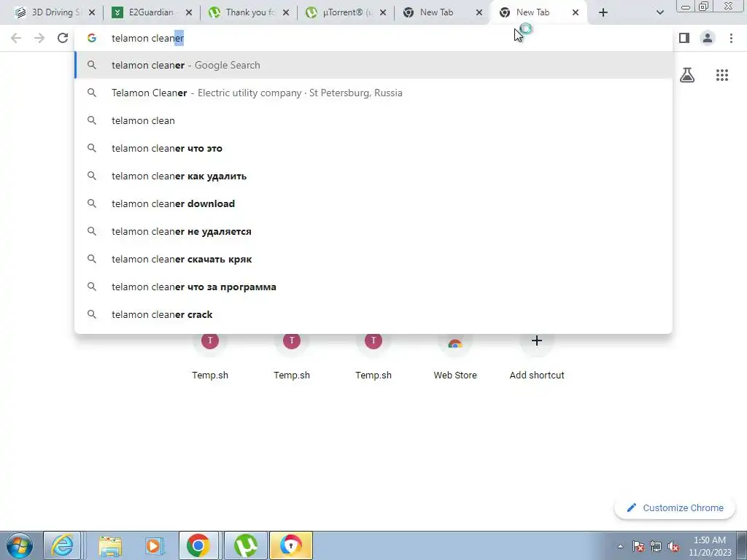Open the middle Temp.sh shortcut
Screen dimensions: 747x560
pos(292,357)
